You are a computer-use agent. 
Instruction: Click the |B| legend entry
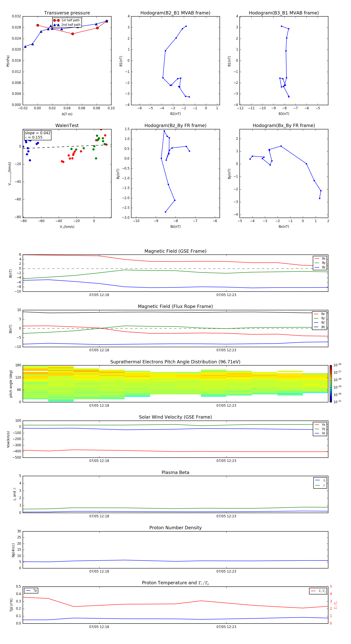point(320,327)
